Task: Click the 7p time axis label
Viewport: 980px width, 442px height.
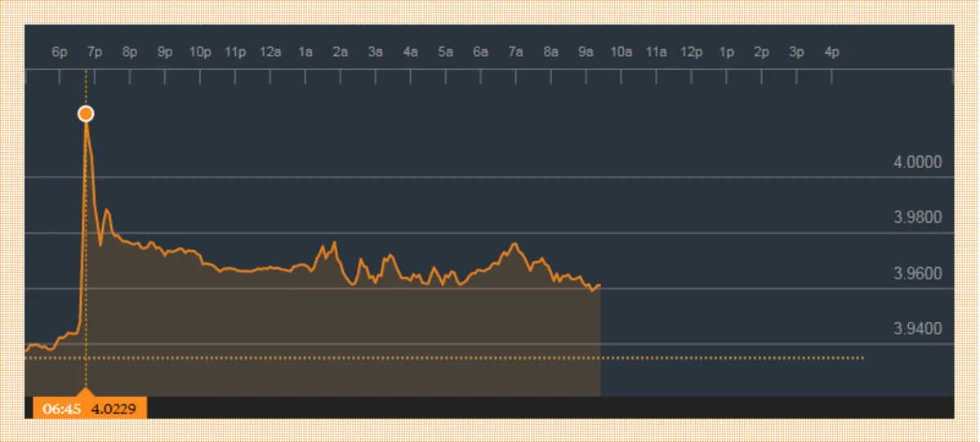Action: point(95,51)
